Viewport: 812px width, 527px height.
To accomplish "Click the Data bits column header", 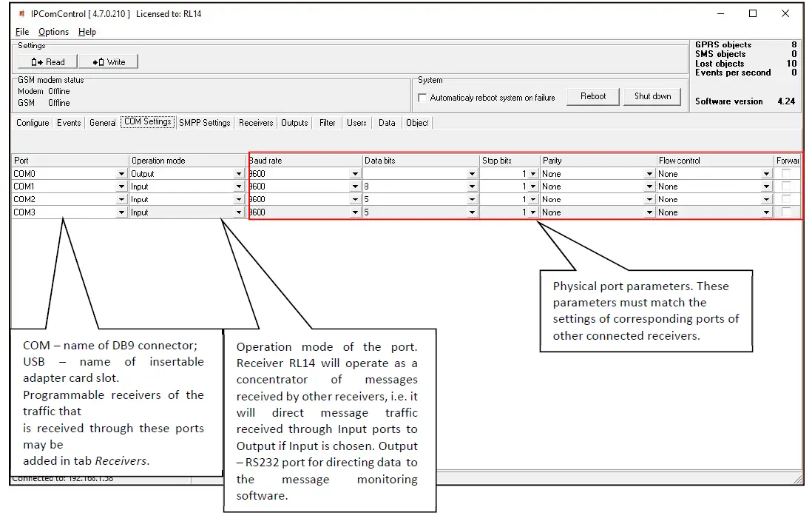I will (x=421, y=161).
